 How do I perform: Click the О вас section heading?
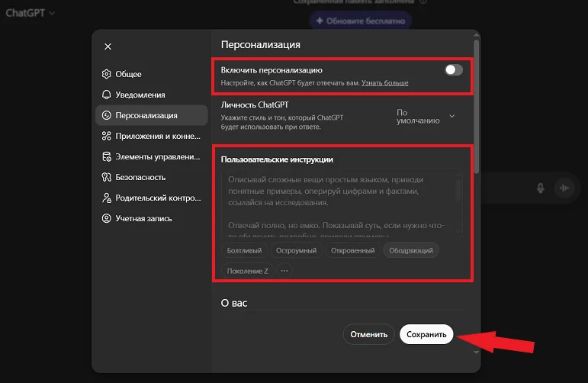234,303
